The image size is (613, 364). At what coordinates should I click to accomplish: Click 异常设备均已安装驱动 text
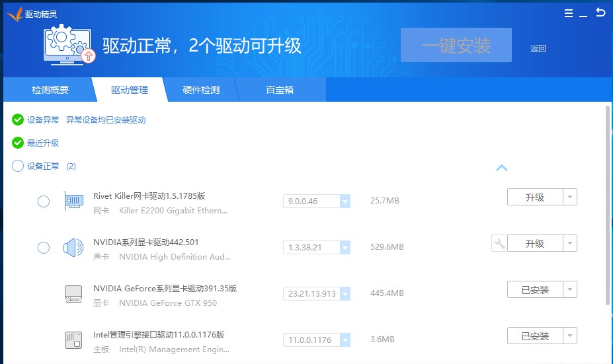point(106,120)
